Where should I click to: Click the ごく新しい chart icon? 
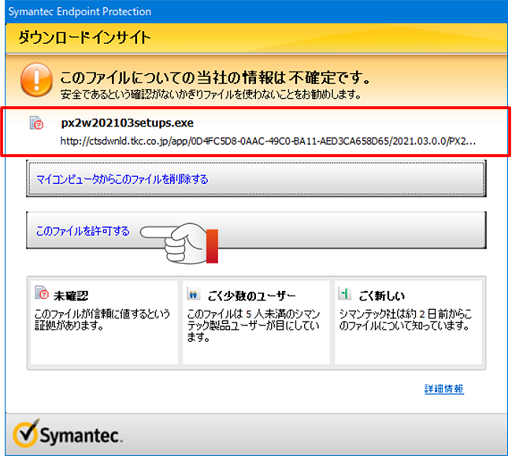[x=345, y=293]
